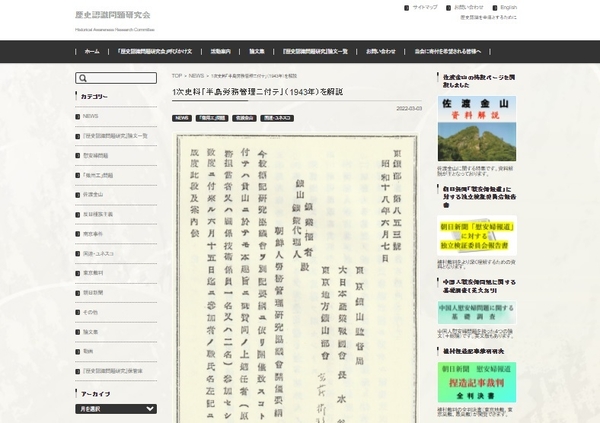Open the お問い合わせ link in the top header
This screenshot has width=600, height=423.
tap(469, 7)
